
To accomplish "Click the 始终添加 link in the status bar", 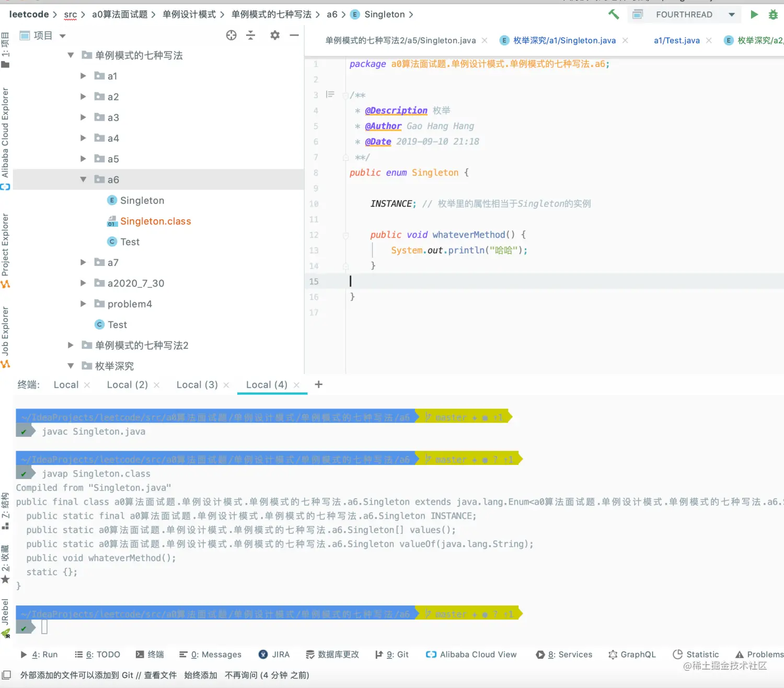I will click(x=200, y=675).
